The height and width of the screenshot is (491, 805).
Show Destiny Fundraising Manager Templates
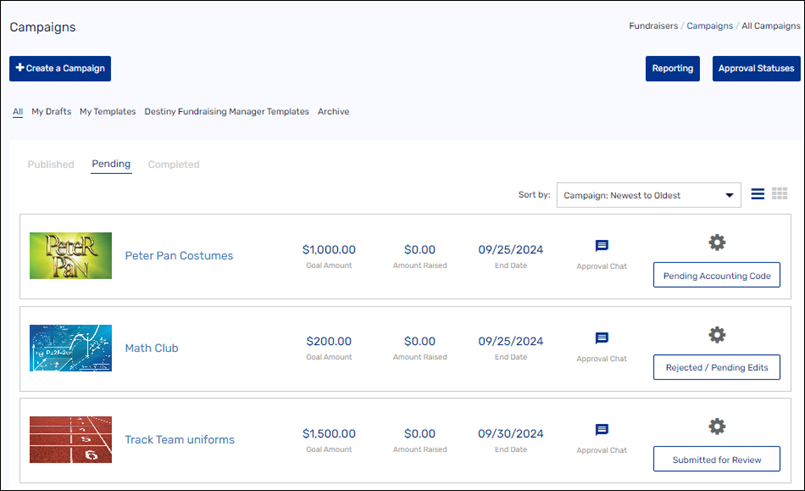226,112
